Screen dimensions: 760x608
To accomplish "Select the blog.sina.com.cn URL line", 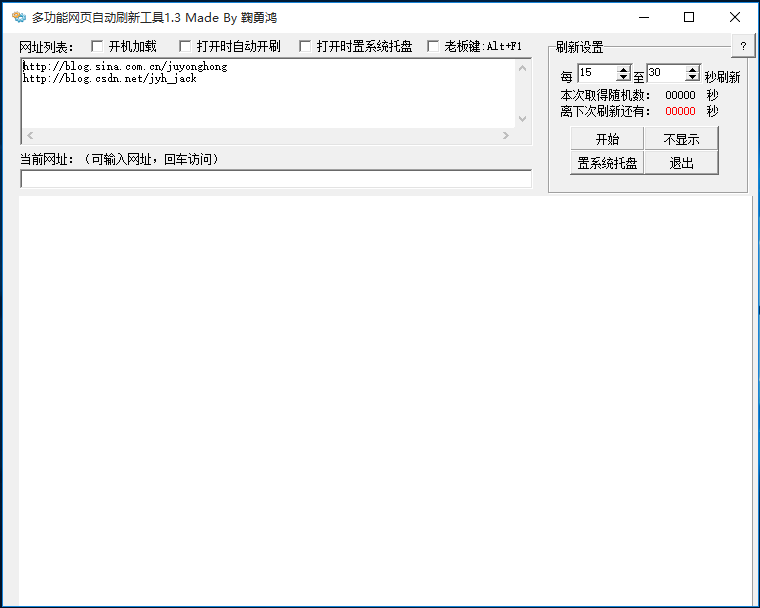I will coord(125,66).
